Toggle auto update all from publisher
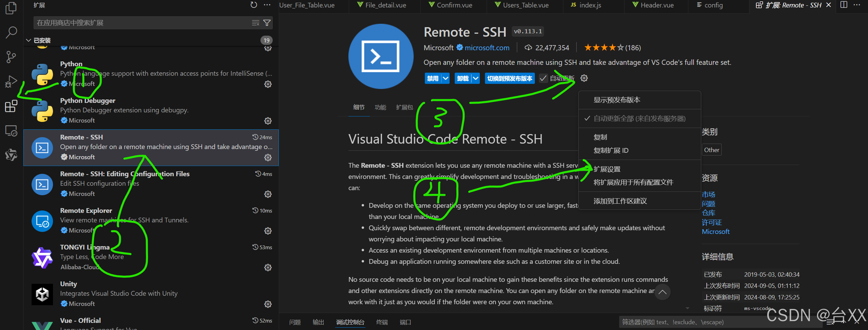The image size is (868, 330). click(639, 118)
